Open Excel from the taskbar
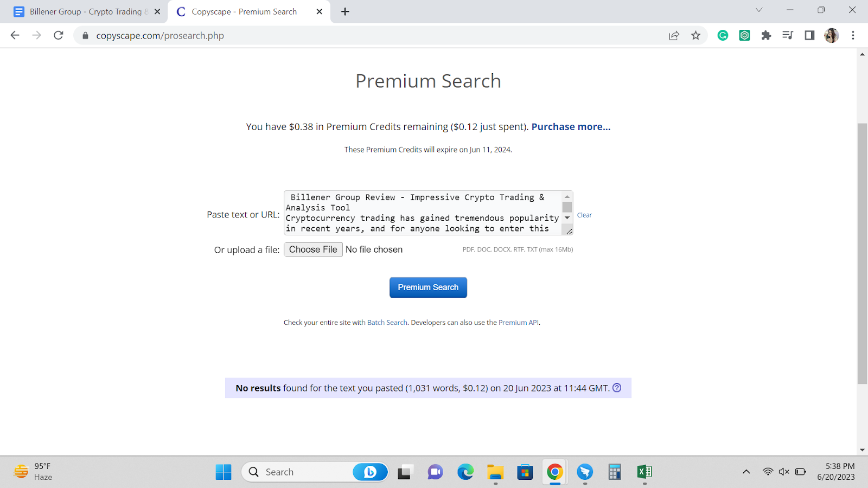 (x=644, y=472)
